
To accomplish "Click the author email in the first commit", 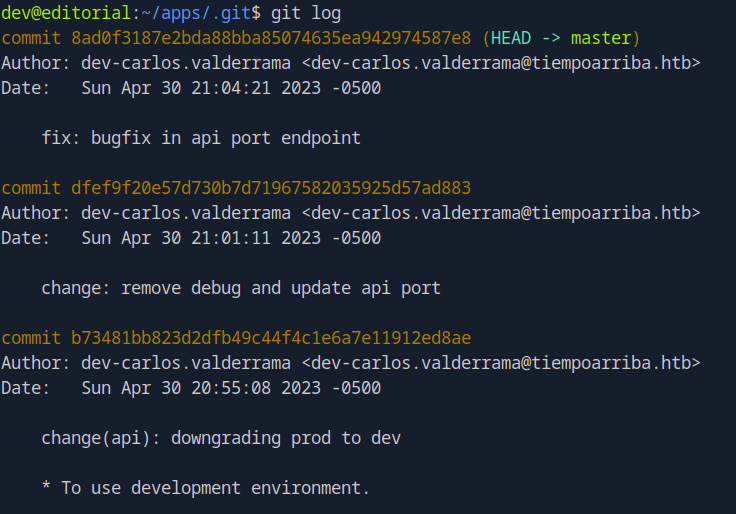I will (500, 63).
